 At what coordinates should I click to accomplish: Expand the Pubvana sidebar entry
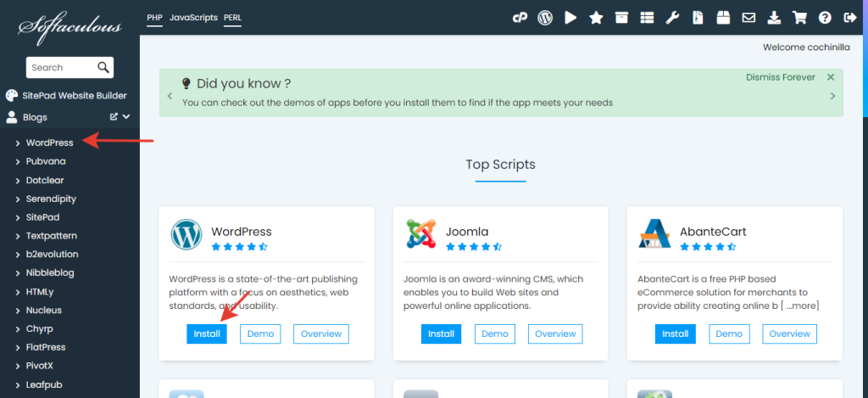click(19, 162)
